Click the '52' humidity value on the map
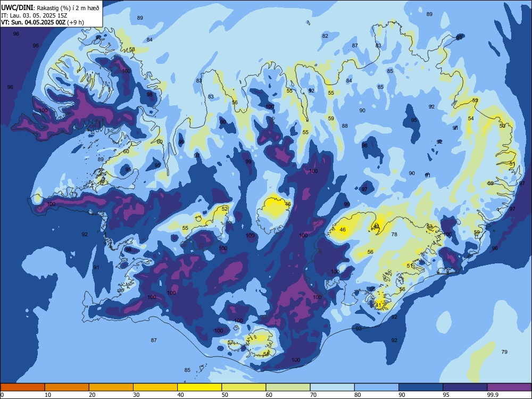 coord(225,209)
